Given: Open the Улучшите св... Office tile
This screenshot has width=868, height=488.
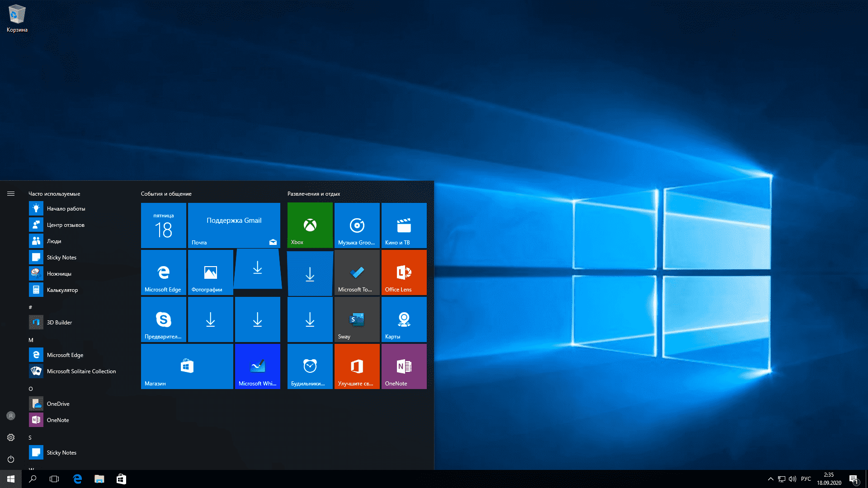Looking at the screenshot, I should [357, 366].
